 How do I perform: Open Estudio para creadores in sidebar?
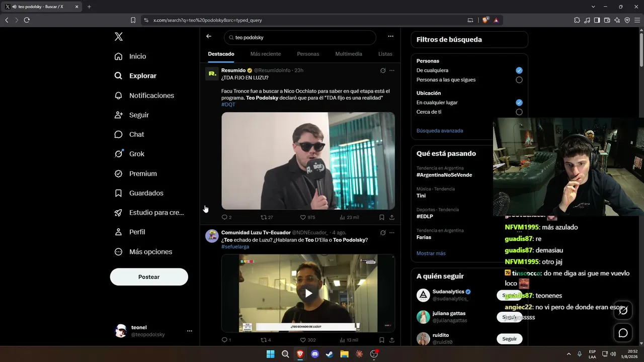coord(149,213)
